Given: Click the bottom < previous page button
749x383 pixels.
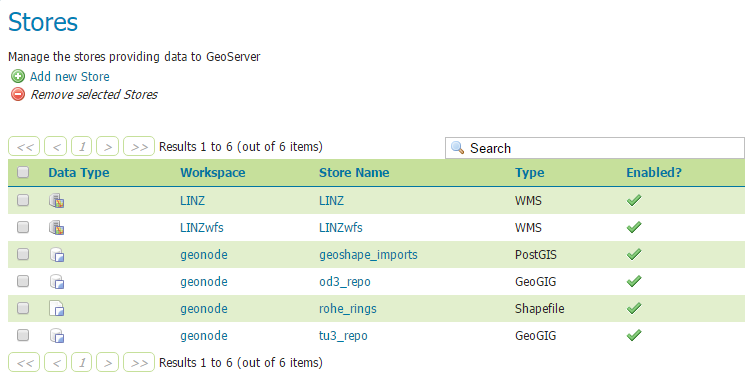Looking at the screenshot, I should coord(55,362).
